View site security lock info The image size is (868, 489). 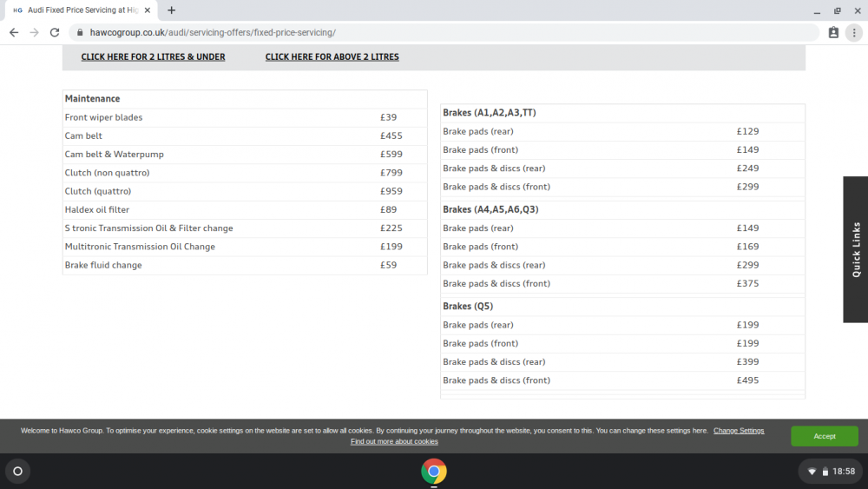point(80,33)
